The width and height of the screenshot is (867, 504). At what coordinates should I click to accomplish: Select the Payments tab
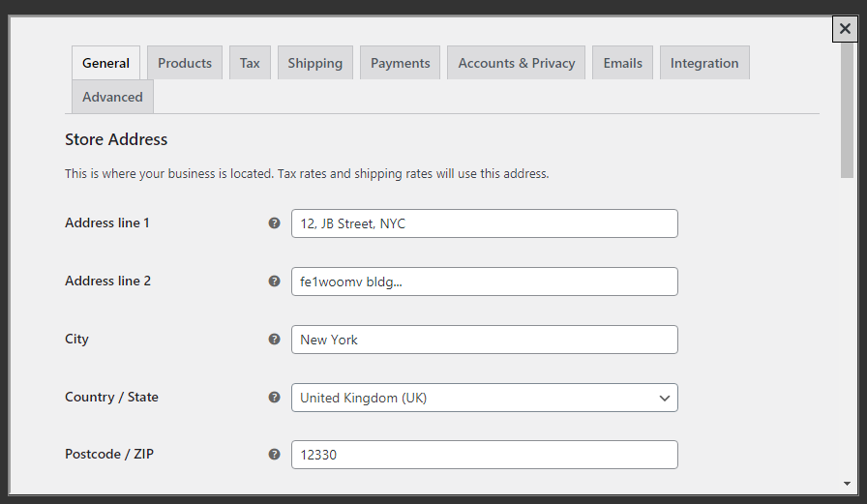400,63
